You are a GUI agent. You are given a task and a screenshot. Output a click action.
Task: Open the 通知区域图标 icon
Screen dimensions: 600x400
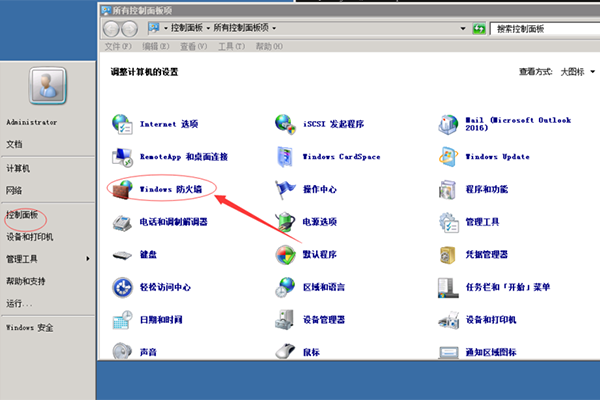tap(448, 352)
